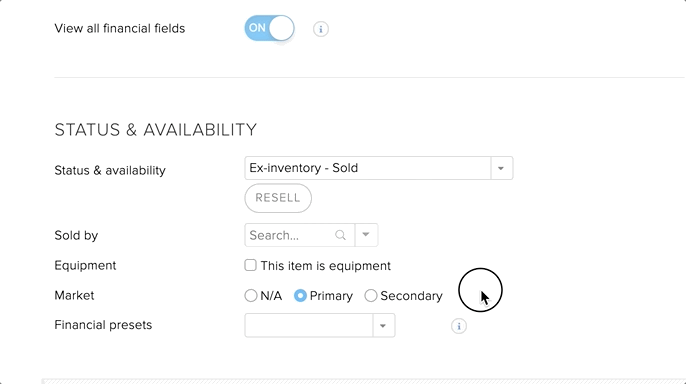Click the STATUS & AVAILABILITY section heading
Screen dimensions: 686x384
[155, 130]
